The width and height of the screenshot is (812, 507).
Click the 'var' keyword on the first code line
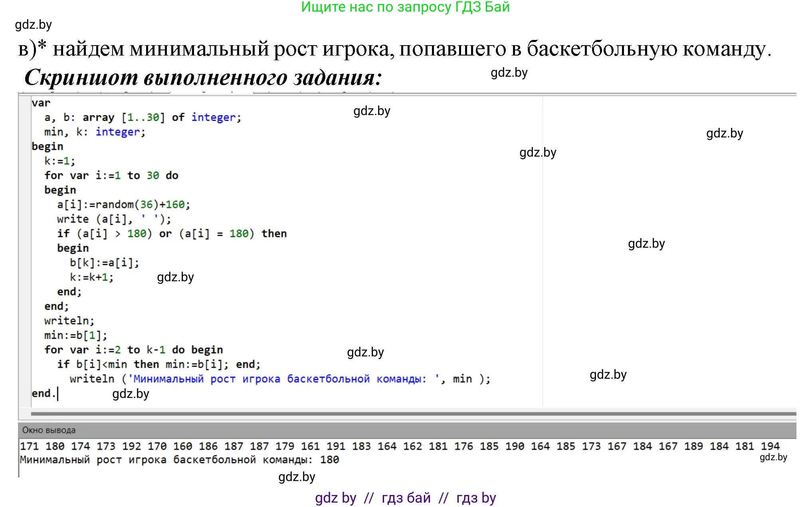[41, 103]
